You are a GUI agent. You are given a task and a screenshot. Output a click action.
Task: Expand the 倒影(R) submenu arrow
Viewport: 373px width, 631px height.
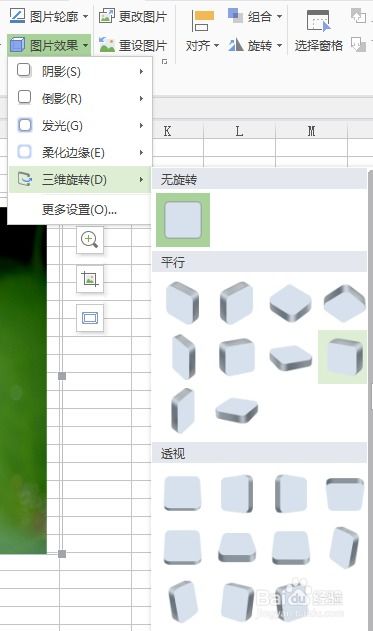141,99
